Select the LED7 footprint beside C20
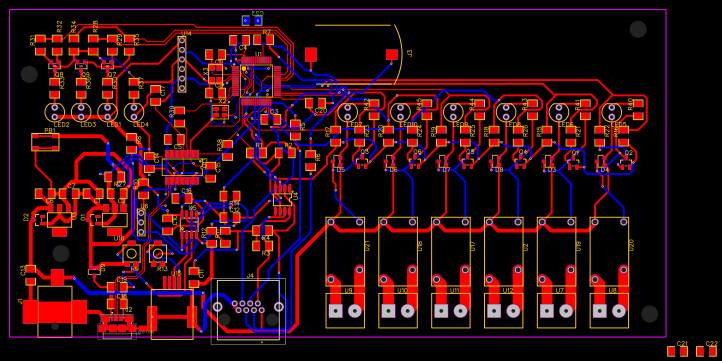This screenshot has width=722, height=361. tap(348, 112)
